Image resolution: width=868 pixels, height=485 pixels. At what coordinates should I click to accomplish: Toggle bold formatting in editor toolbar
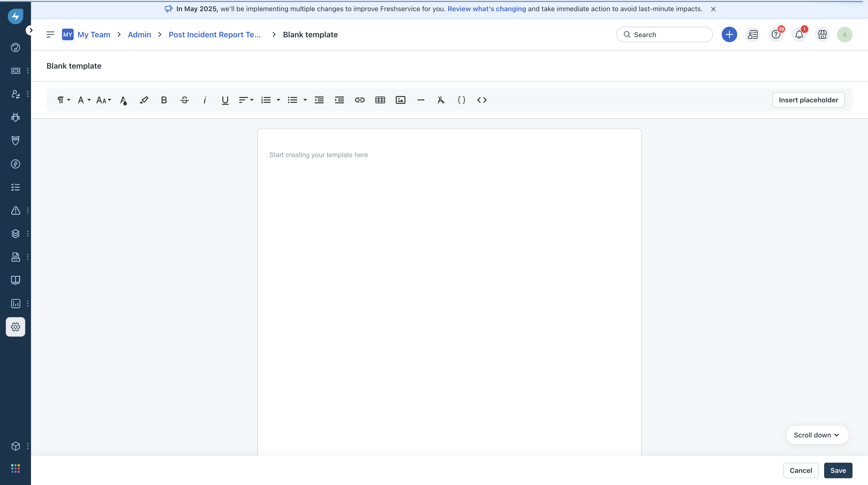click(164, 100)
